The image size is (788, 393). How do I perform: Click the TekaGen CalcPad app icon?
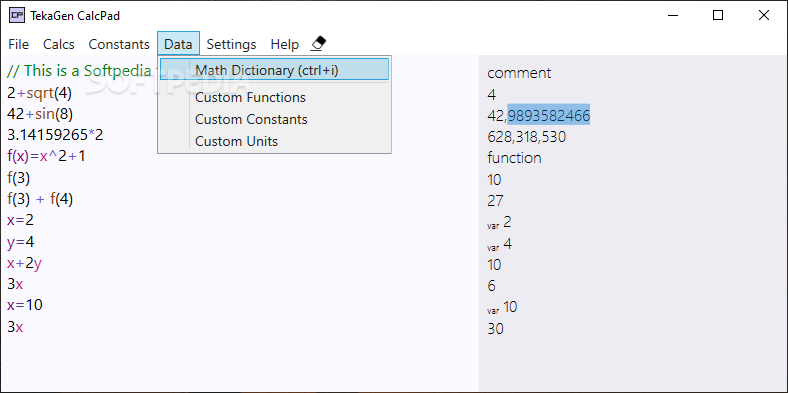[x=17, y=16]
